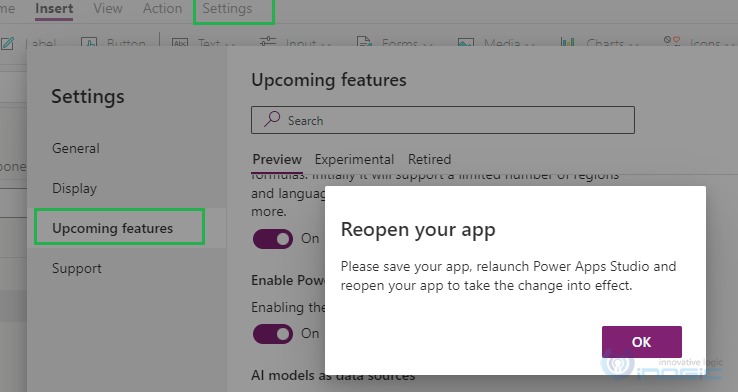Switch to the Preview tab

pos(277,160)
